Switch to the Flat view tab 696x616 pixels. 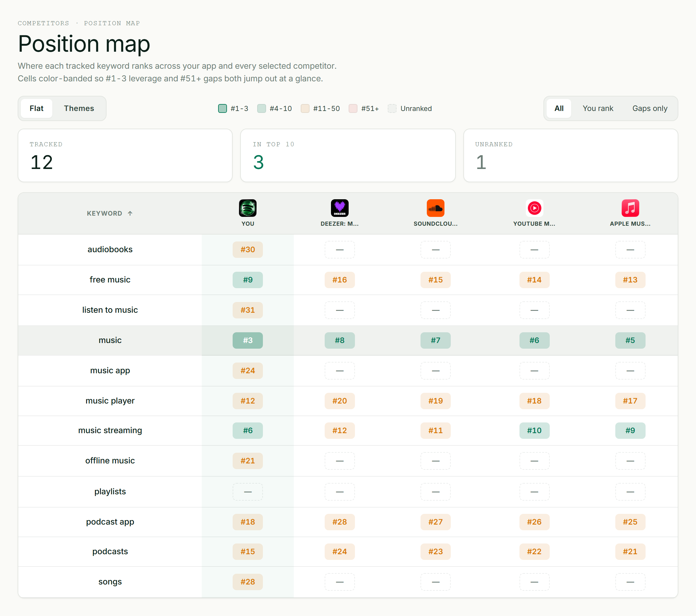(37, 108)
